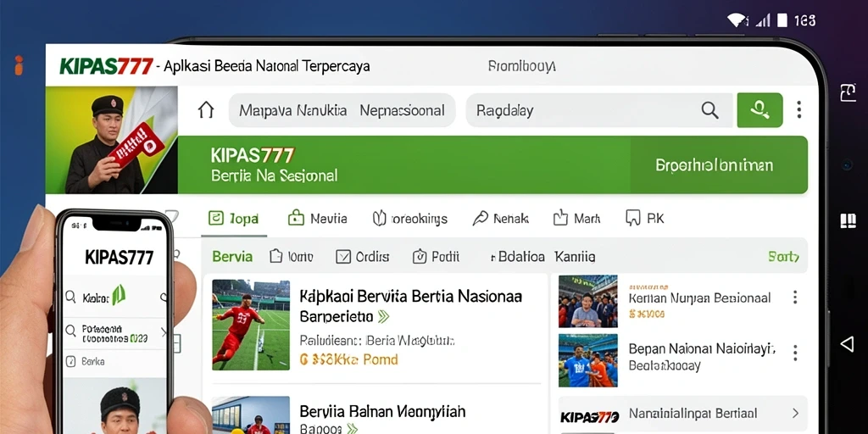Click the oreokings icon

pyautogui.click(x=379, y=218)
